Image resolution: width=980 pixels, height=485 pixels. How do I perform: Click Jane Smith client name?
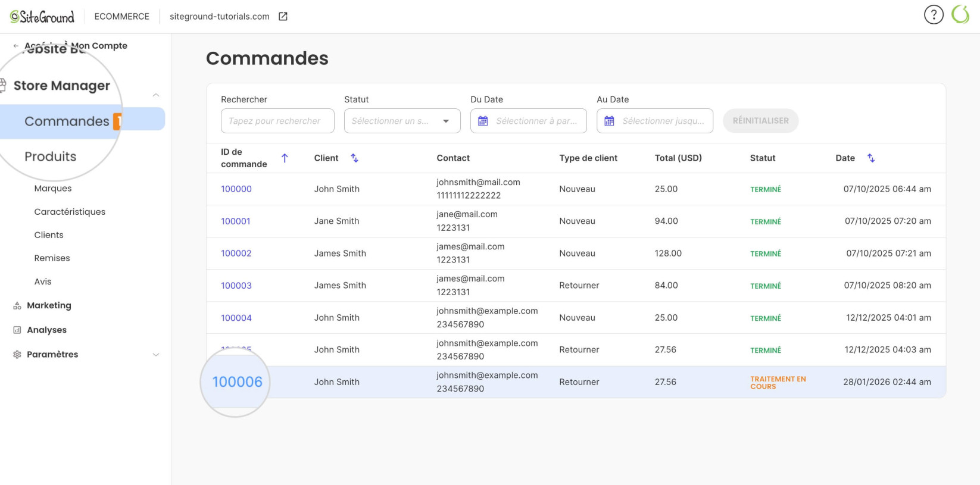pos(337,221)
